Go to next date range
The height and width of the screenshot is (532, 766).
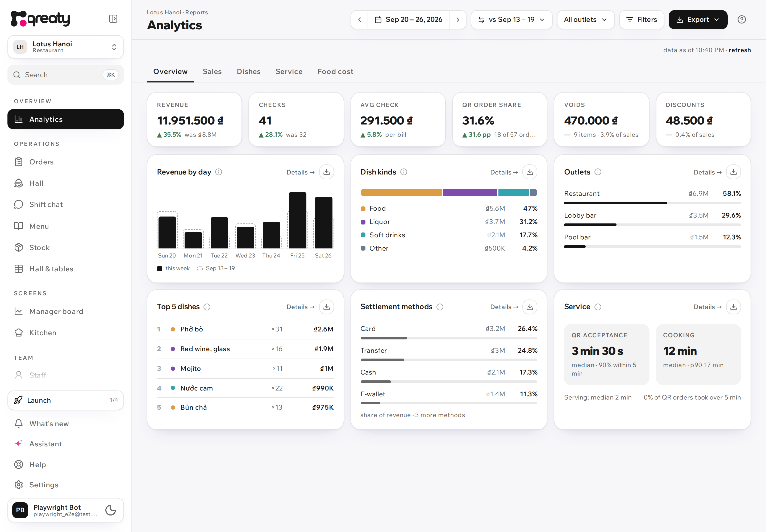[x=458, y=20]
